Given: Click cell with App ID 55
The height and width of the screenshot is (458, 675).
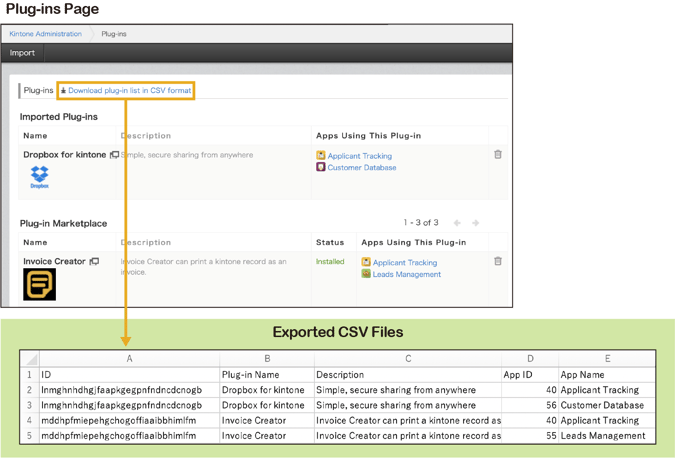Looking at the screenshot, I should 530,436.
